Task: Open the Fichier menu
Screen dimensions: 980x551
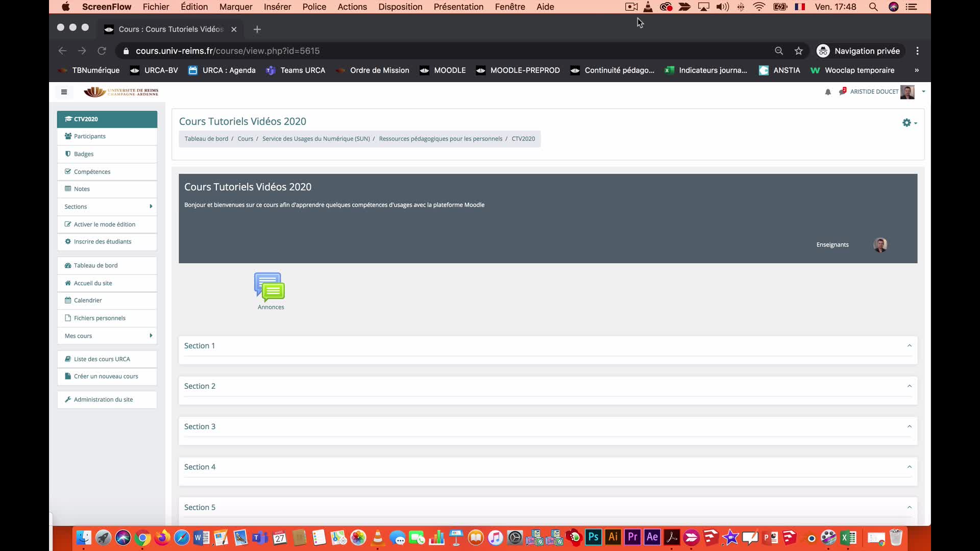Action: coord(156,7)
